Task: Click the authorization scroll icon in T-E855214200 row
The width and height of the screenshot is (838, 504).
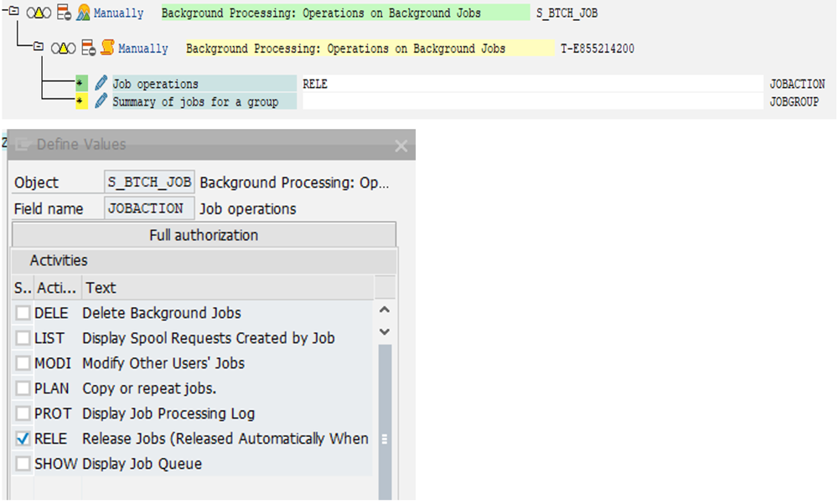Action: [107, 48]
